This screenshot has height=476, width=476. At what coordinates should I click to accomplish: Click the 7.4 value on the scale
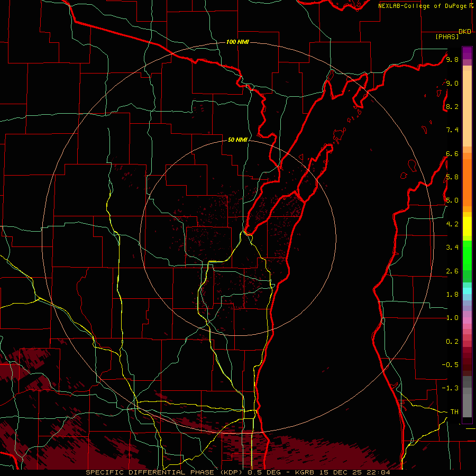click(452, 130)
